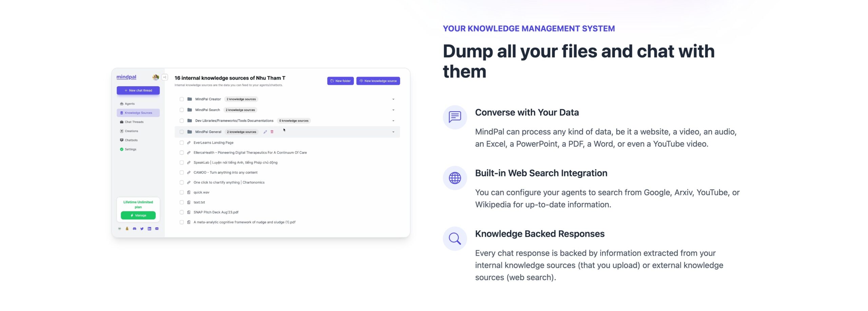This screenshot has width=868, height=311.
Task: Expand the MindPal Search folder chevron
Action: pyautogui.click(x=393, y=110)
